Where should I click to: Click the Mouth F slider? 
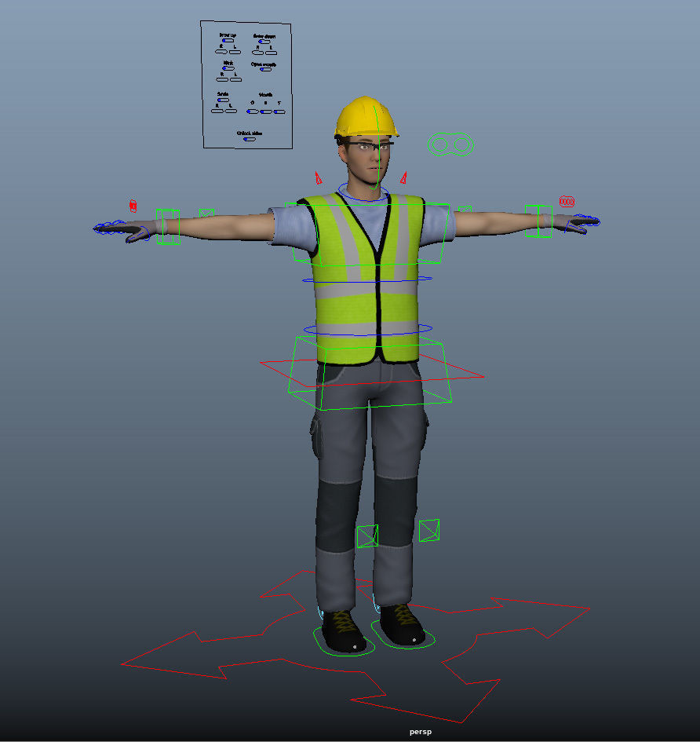point(279,111)
